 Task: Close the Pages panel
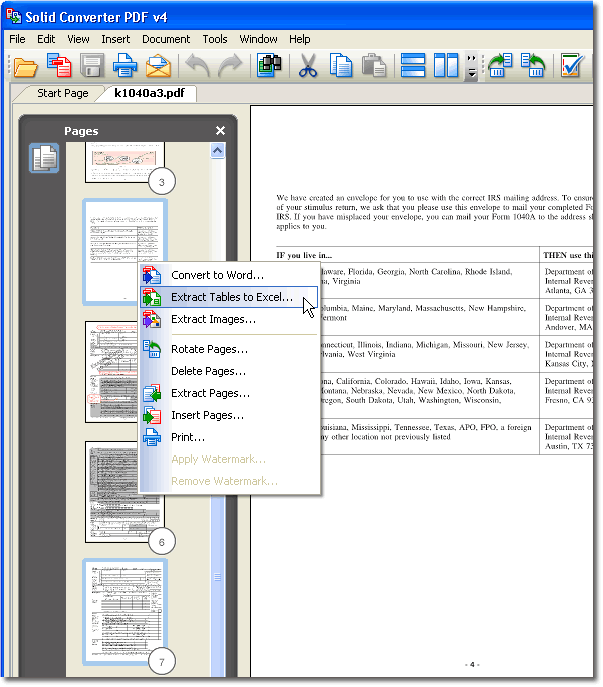pyautogui.click(x=220, y=131)
